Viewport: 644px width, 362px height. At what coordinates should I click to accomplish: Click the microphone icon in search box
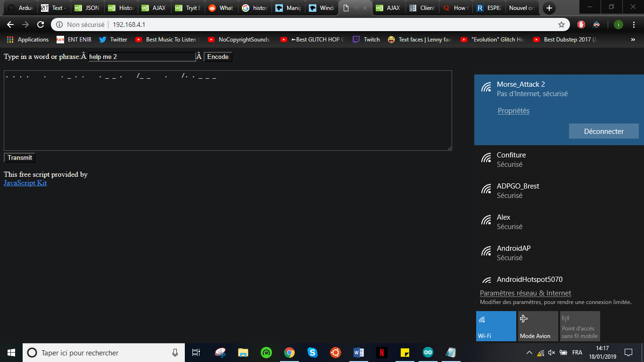click(x=175, y=353)
